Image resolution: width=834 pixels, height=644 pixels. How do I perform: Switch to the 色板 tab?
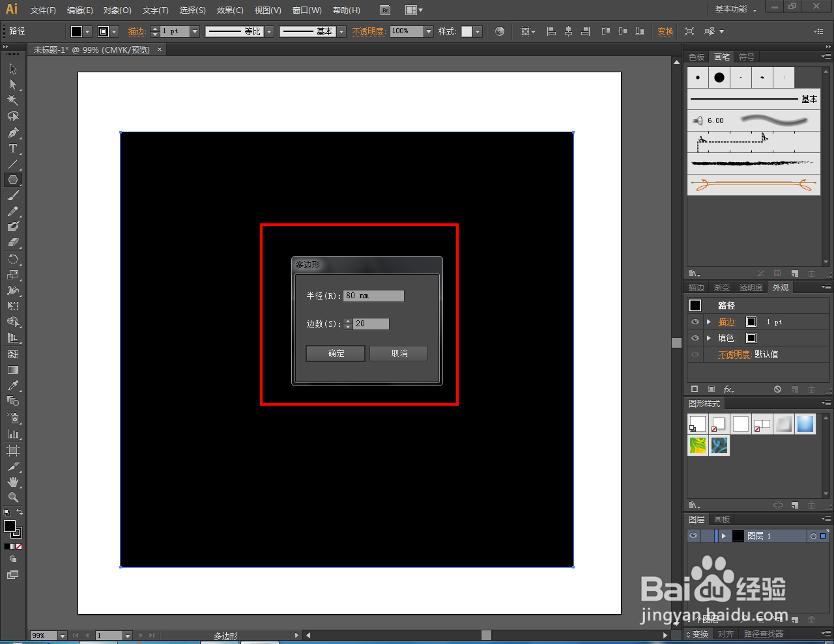697,57
